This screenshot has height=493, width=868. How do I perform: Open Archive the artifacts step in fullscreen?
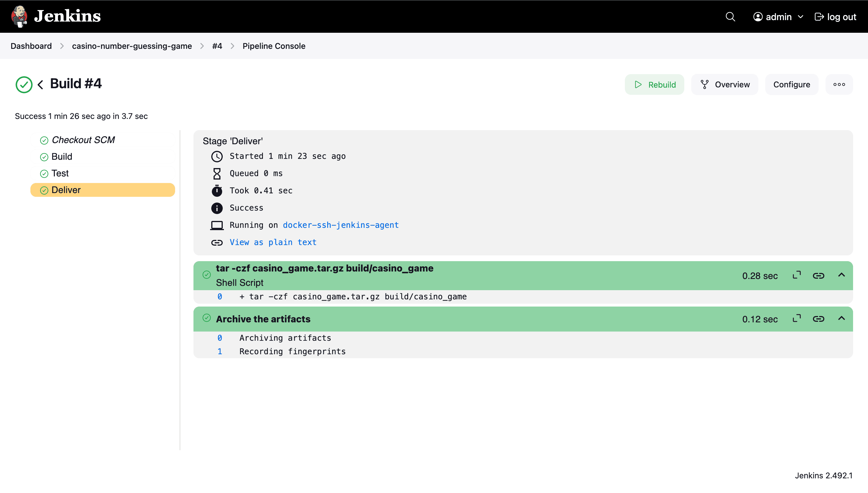pos(797,319)
